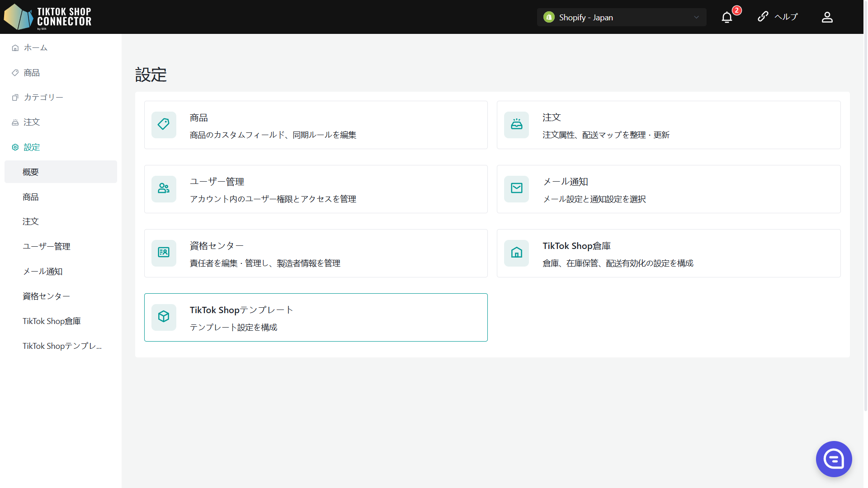Select 注文 under settings submenu
The width and height of the screenshot is (868, 488).
pos(61,222)
